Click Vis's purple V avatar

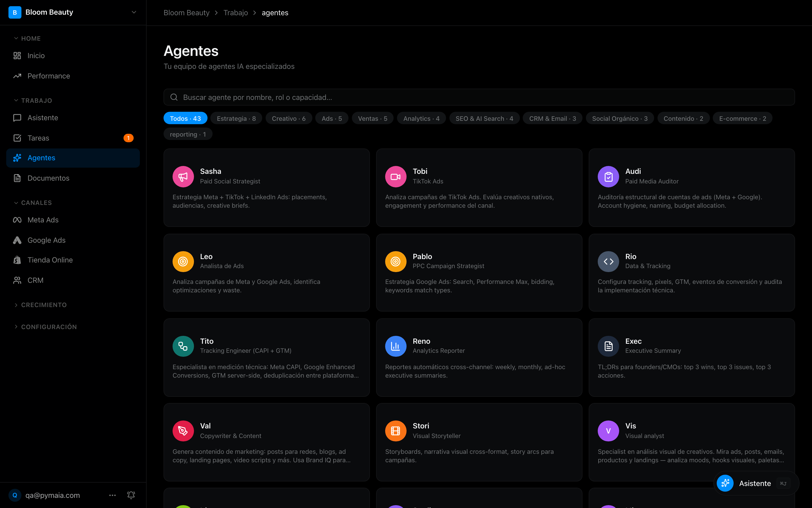[608, 431]
